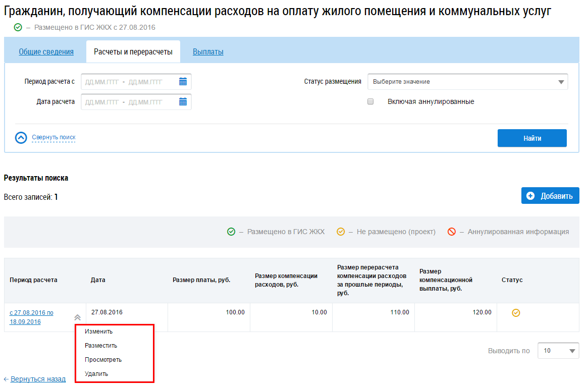Image resolution: width=588 pixels, height=386 pixels.
Task: Open calendar for Дата расчета field
Action: click(183, 102)
